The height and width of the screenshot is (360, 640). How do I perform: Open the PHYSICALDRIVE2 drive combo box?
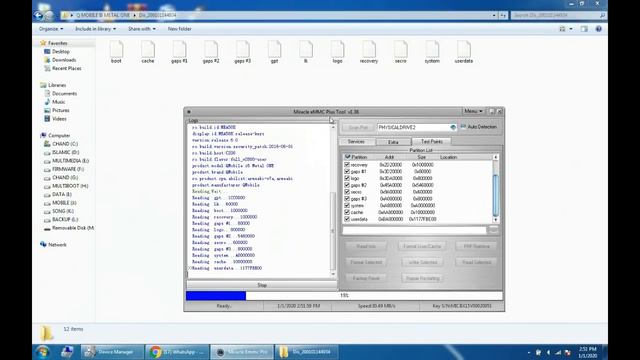416,127
